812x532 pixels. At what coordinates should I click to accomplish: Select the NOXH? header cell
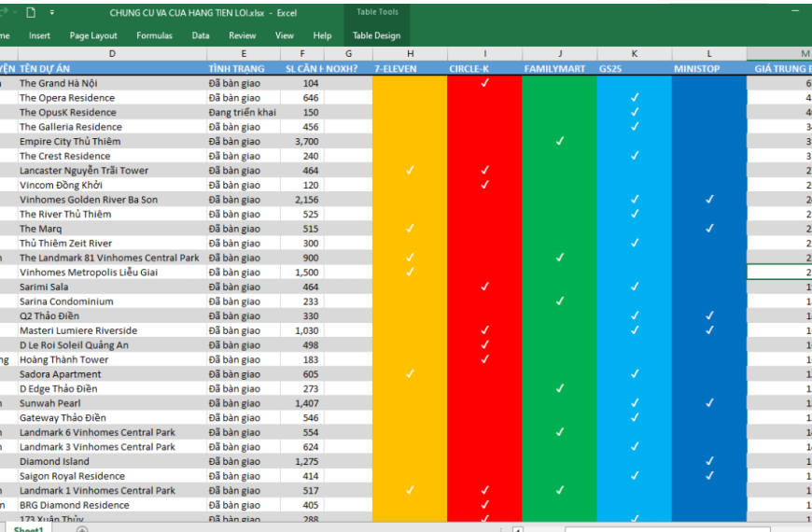pyautogui.click(x=348, y=68)
